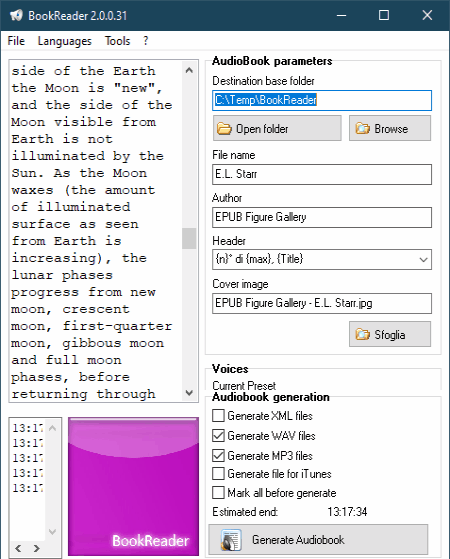This screenshot has width=450, height=559.
Task: Open the Tools menu
Action: click(x=117, y=41)
